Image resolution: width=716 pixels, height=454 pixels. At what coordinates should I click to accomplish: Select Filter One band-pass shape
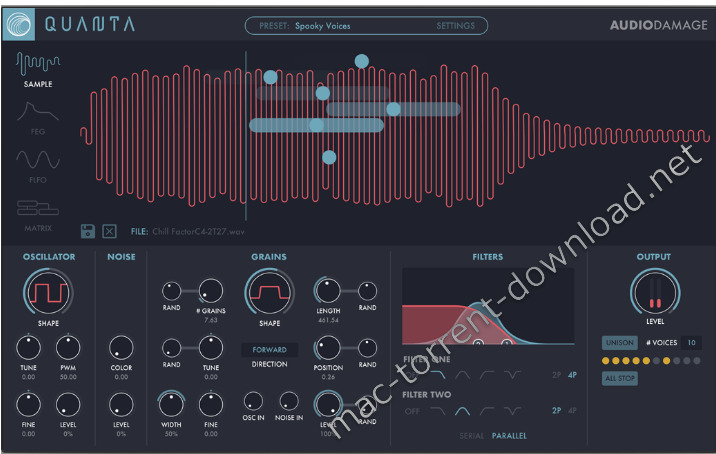click(x=462, y=375)
